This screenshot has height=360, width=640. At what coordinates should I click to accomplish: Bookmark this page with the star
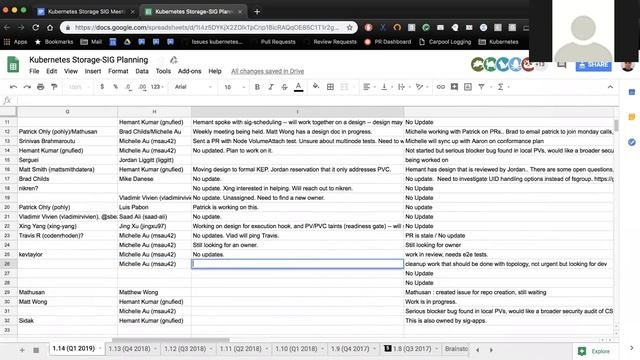pyautogui.click(x=349, y=27)
